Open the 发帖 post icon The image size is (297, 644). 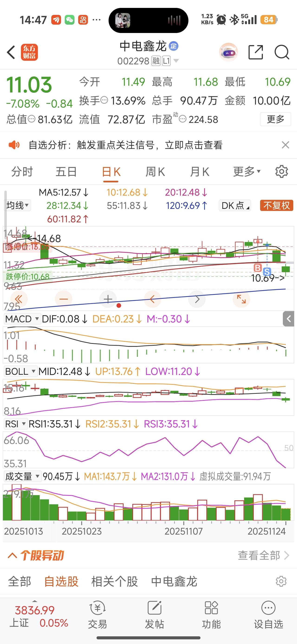click(154, 615)
